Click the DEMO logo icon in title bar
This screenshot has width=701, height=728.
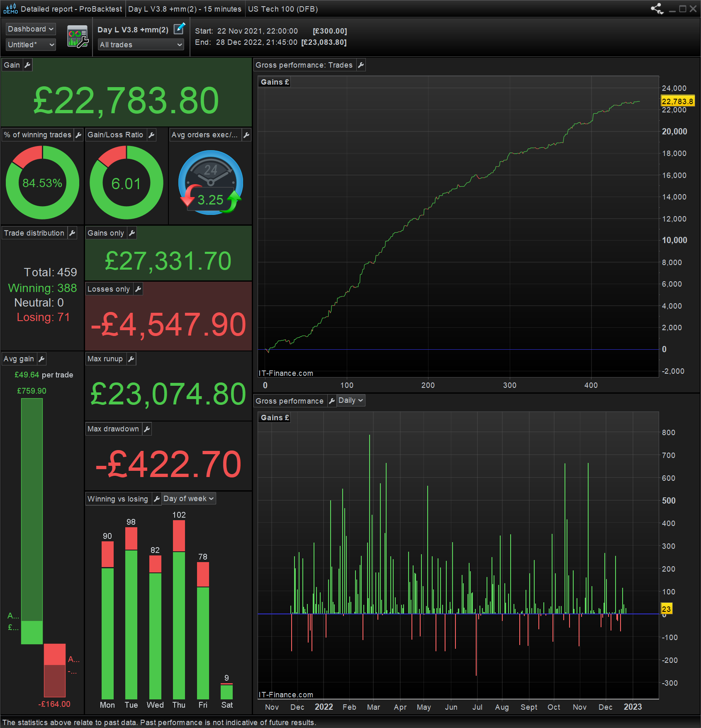tap(10, 9)
